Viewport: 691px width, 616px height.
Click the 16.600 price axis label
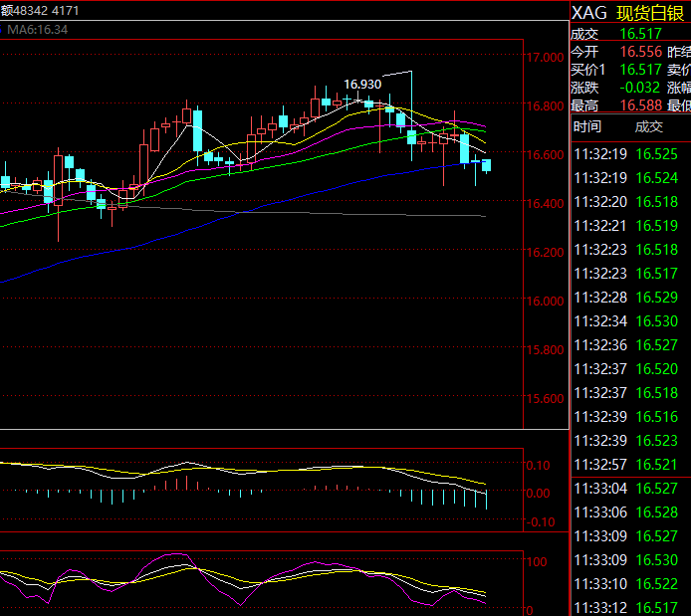pos(545,155)
